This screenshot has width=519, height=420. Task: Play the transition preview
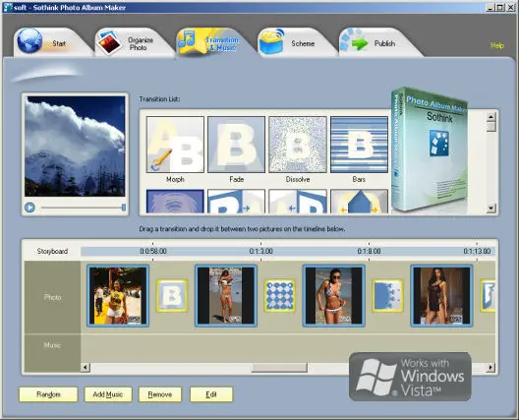click(x=29, y=208)
